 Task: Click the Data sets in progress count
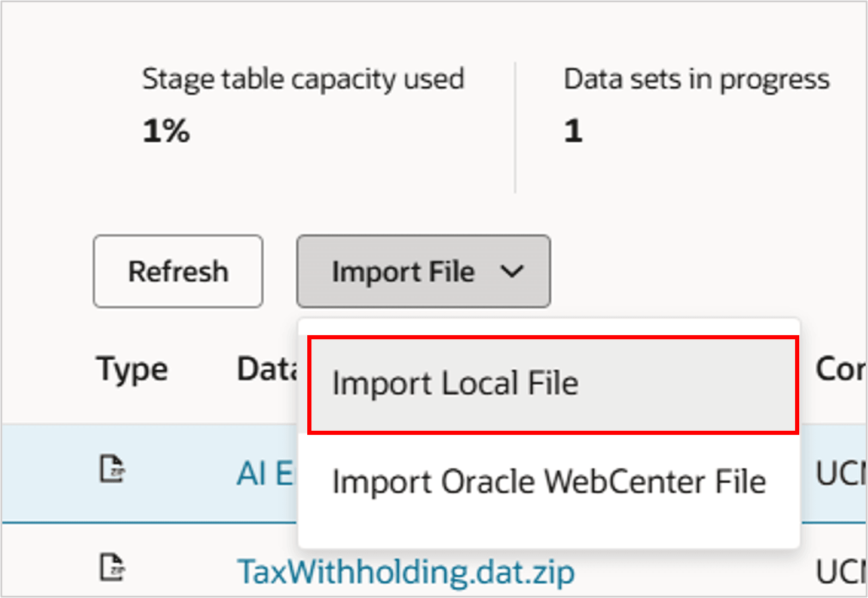pyautogui.click(x=573, y=131)
